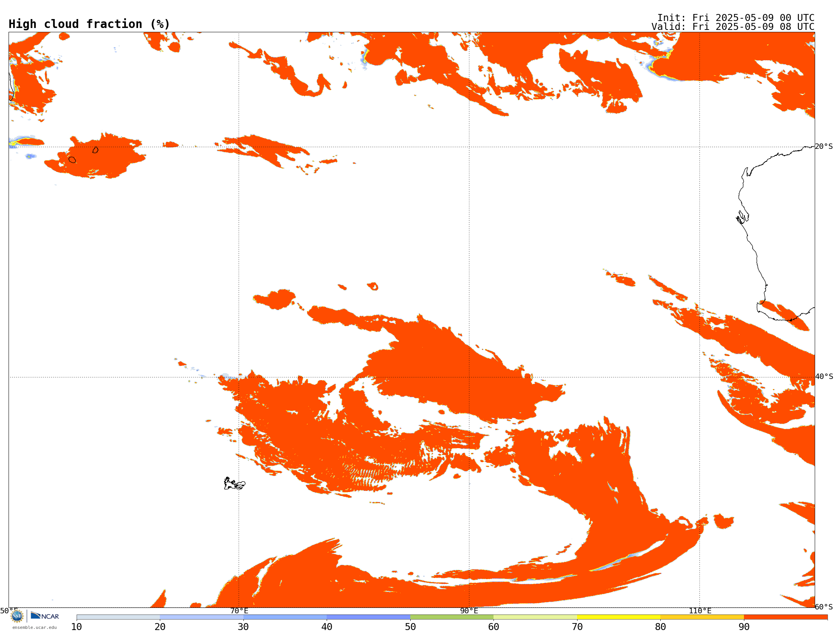Pick the blue 30-40 colorbar segment
840x632 pixels.
pos(285,617)
